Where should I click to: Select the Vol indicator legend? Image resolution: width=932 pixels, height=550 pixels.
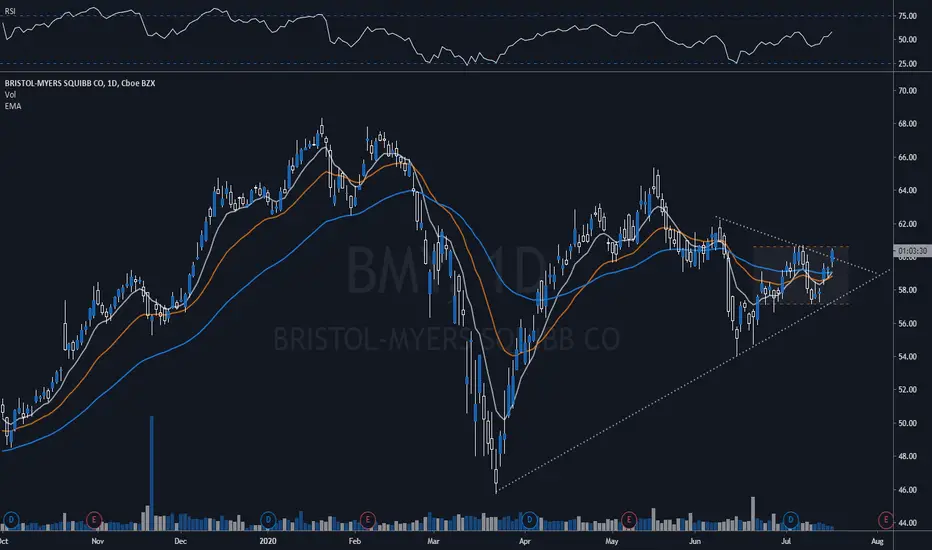pyautogui.click(x=10, y=95)
